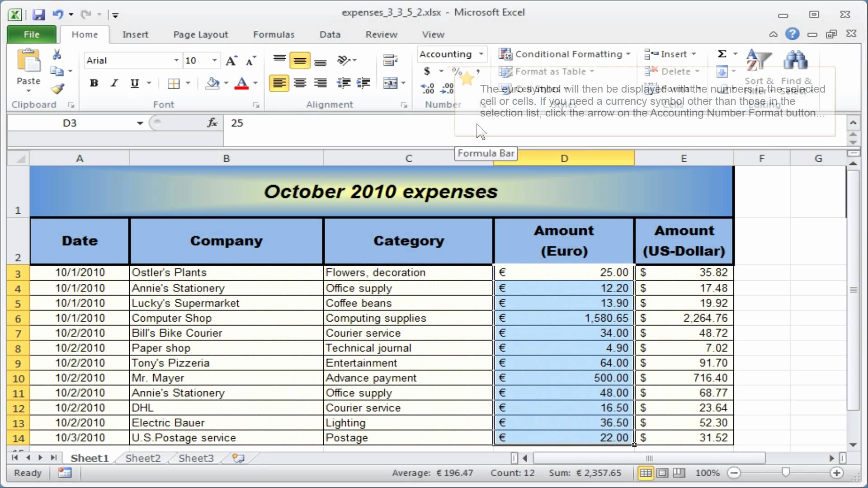Toggle Underline formatting on selected cell
Viewport: 868px width, 488px height.
click(134, 83)
